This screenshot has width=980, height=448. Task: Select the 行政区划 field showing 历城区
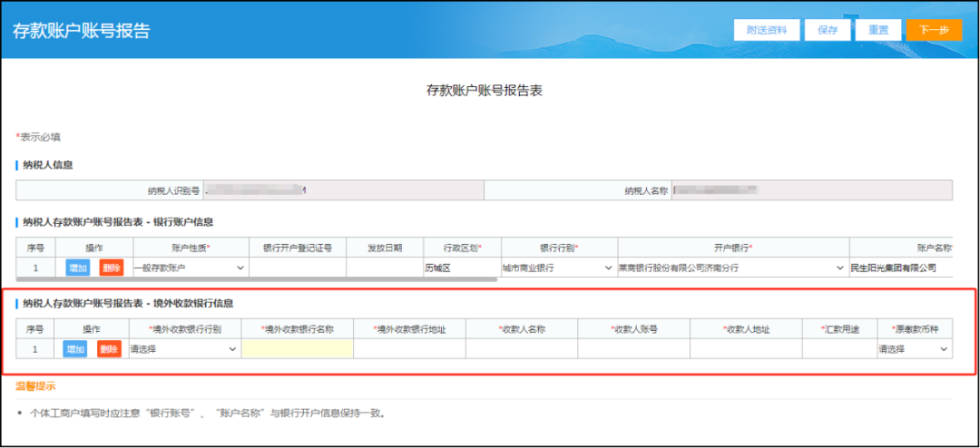point(460,268)
